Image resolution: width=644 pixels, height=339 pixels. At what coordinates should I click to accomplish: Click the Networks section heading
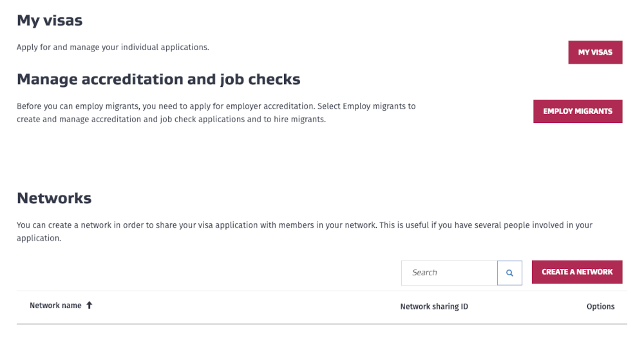point(54,198)
